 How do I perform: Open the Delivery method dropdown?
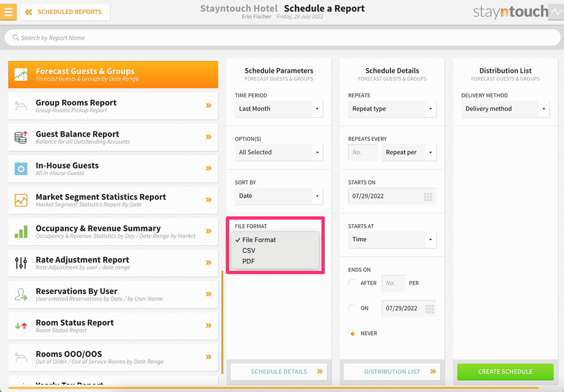click(x=505, y=109)
